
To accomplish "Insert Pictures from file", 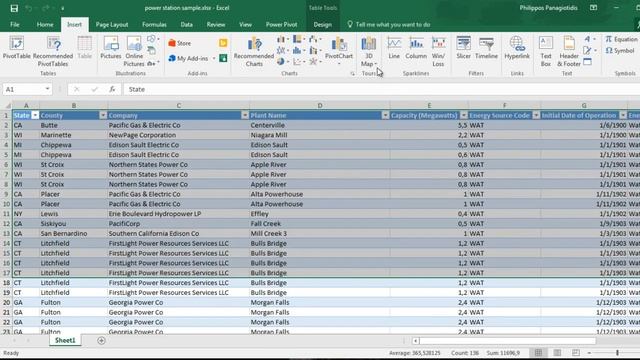I will click(111, 48).
